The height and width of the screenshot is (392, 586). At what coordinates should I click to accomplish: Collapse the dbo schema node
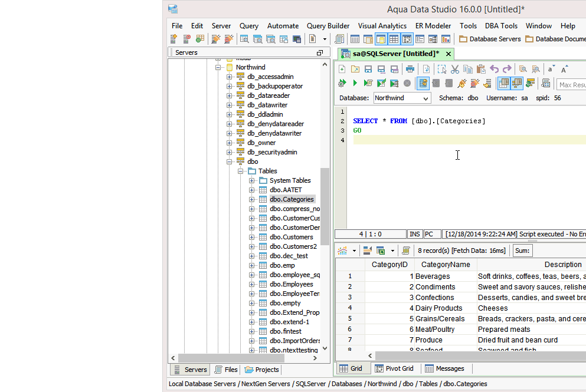[229, 162]
